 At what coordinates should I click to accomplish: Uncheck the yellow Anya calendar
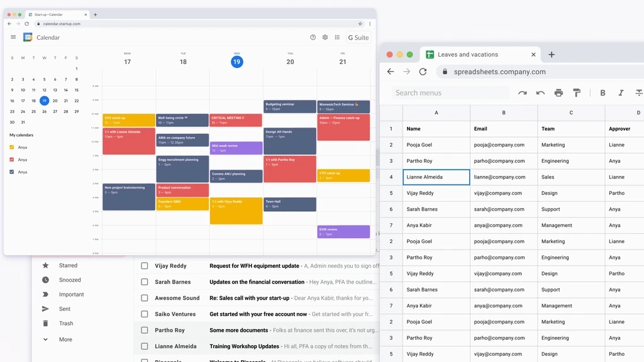[x=12, y=147]
